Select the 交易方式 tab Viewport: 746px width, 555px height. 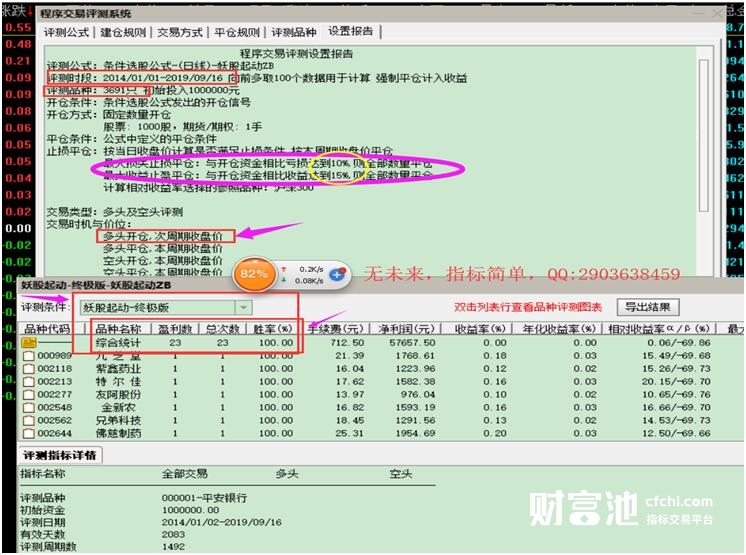click(x=180, y=32)
